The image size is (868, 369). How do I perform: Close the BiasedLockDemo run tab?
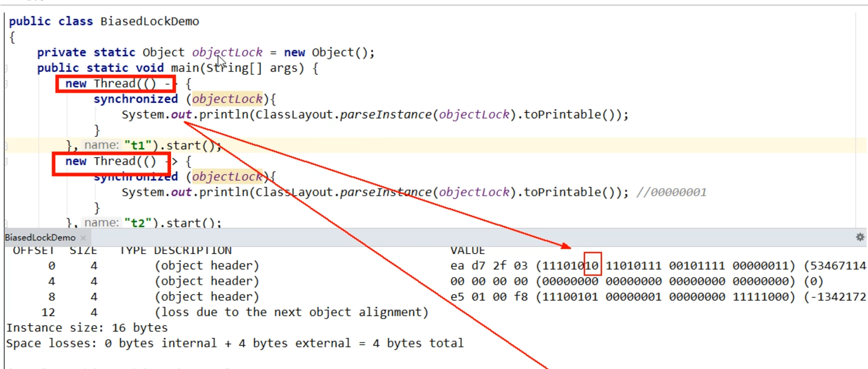tap(83, 238)
